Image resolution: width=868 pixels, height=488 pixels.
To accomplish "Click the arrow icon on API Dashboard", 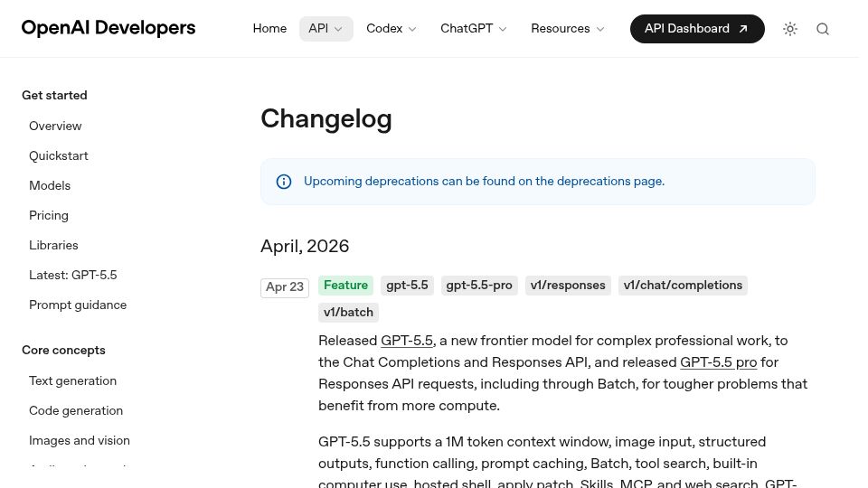I will click(x=743, y=29).
